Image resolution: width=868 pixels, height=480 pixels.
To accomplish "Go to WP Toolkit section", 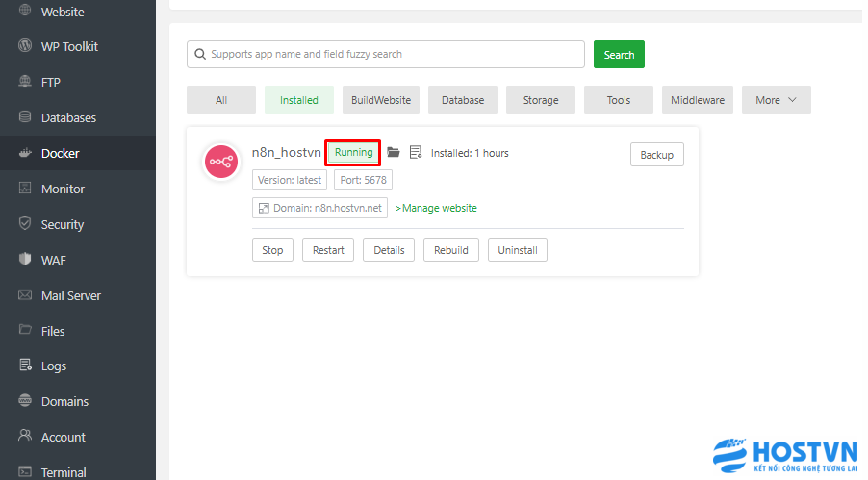I will [x=69, y=46].
